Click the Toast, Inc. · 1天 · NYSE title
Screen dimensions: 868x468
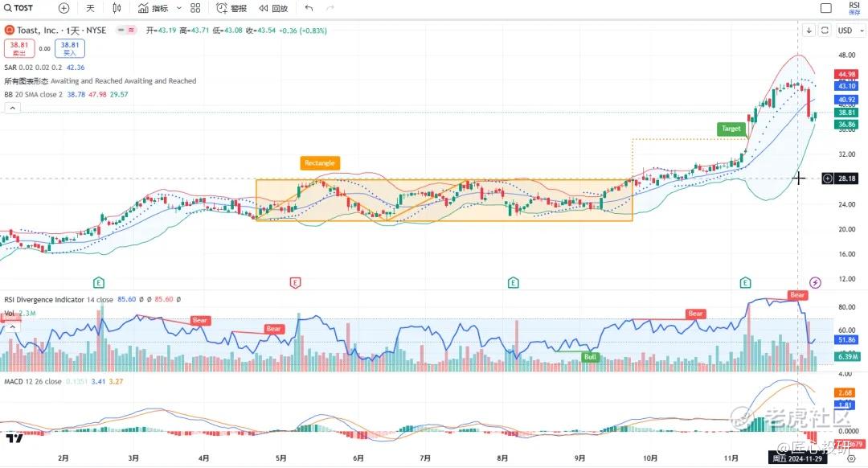(x=61, y=30)
